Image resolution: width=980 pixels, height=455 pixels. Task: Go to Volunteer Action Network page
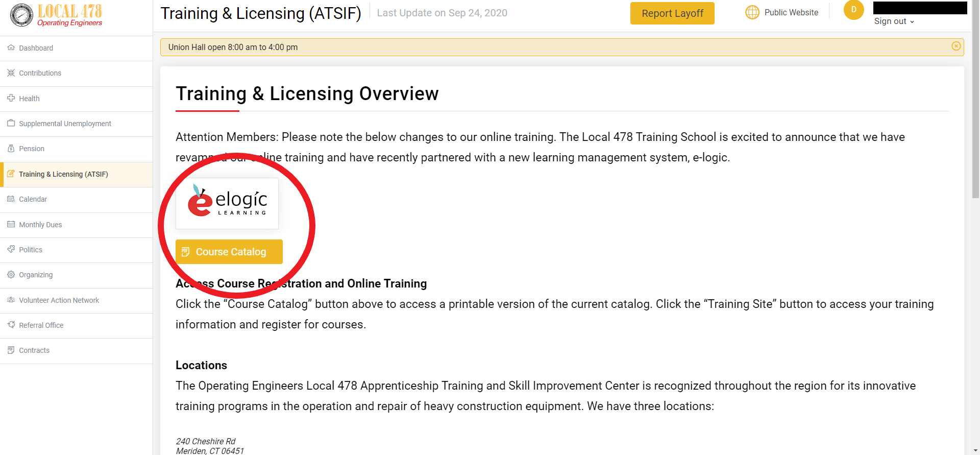pyautogui.click(x=59, y=300)
